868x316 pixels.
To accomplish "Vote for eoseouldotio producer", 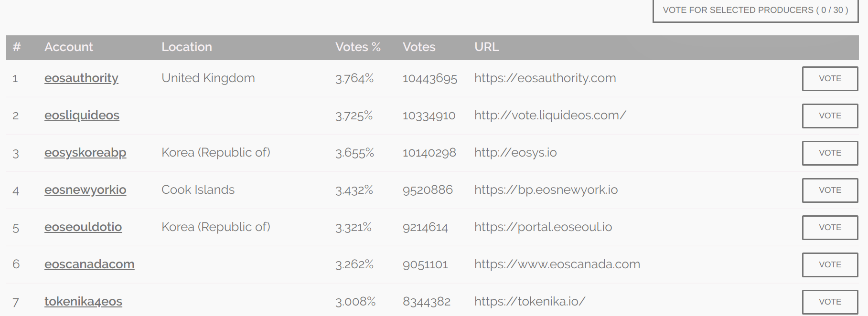I will 830,228.
